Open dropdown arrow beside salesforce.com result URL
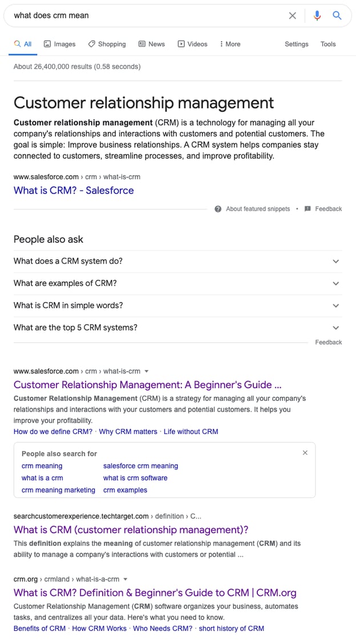Image resolution: width=356 pixels, height=644 pixels. click(147, 371)
